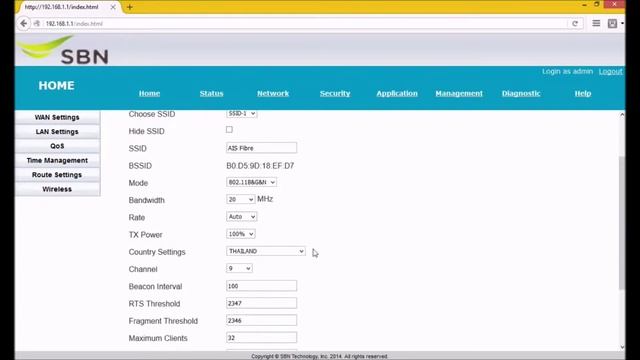Screen dimensions: 640x360
Task: Click the Logout link
Action: (x=611, y=71)
